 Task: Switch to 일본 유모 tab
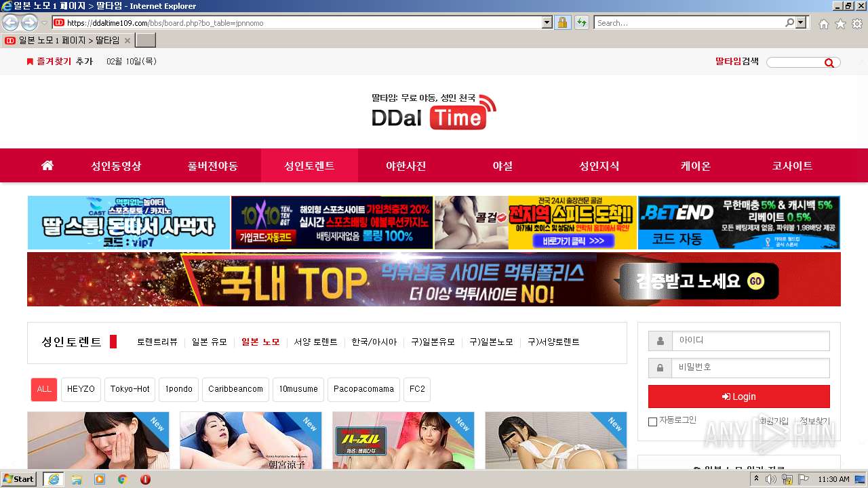click(x=210, y=342)
